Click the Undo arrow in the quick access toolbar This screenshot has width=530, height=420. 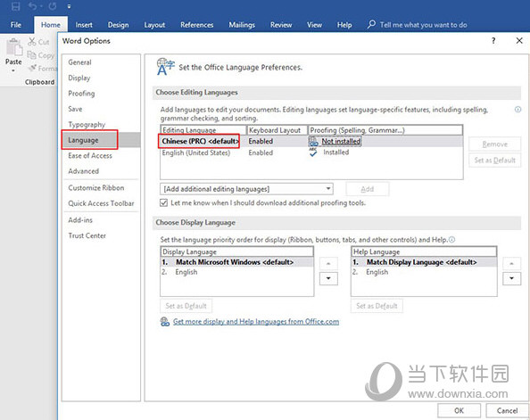click(33, 6)
